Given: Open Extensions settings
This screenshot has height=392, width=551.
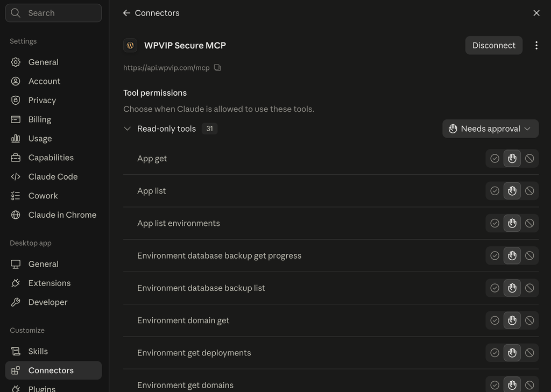Looking at the screenshot, I should 53,283.
